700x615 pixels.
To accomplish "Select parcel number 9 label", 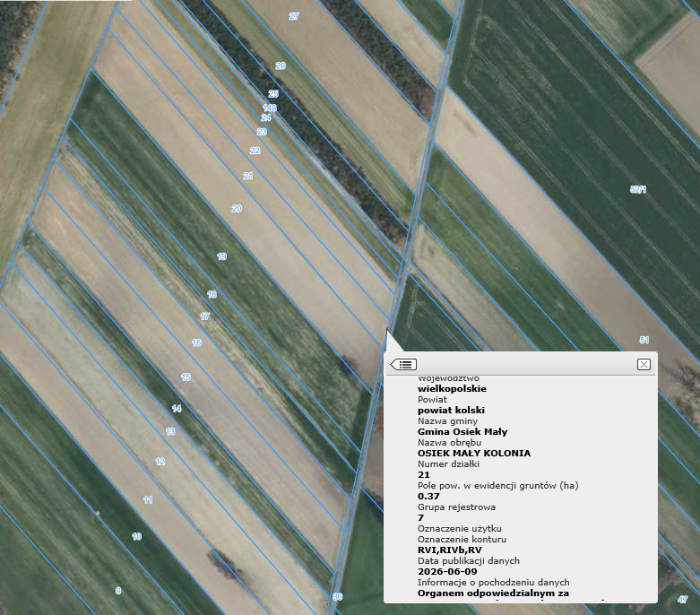I will (118, 591).
